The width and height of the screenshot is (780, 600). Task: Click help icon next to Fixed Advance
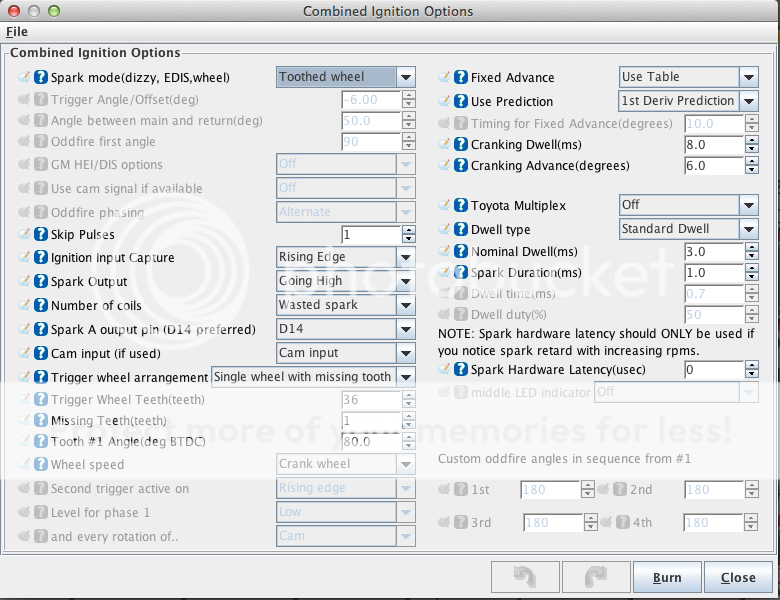coord(461,77)
